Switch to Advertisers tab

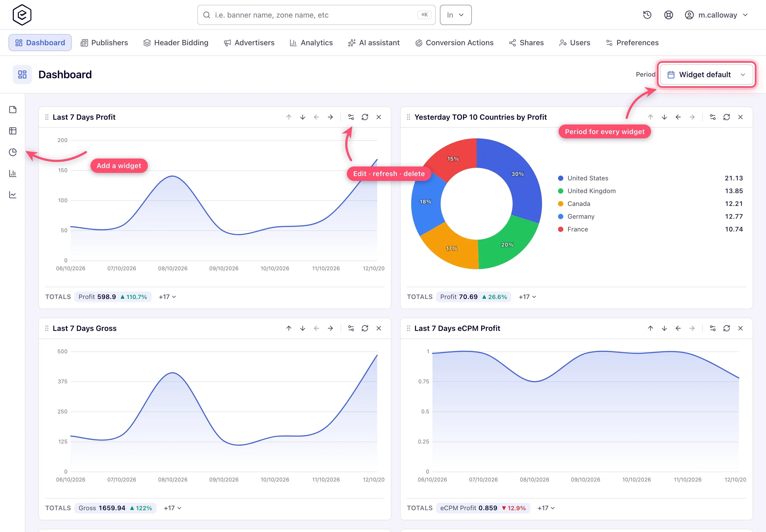point(249,43)
